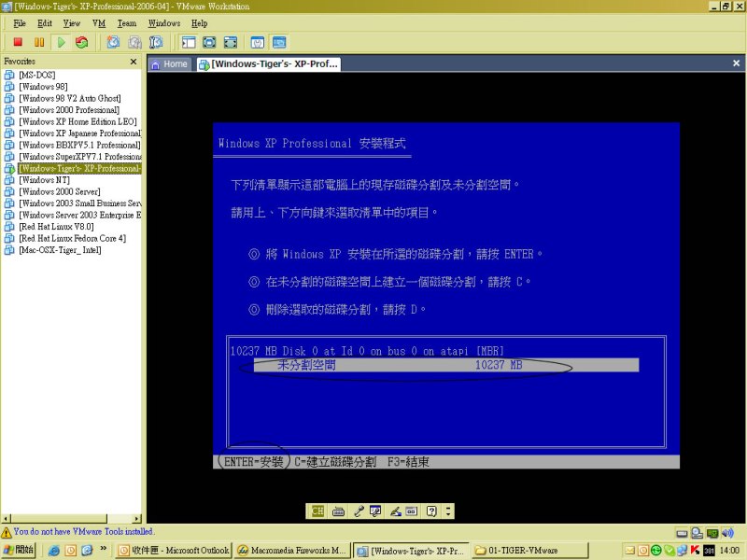Click the 未分割空間 10237 MB partition row
Image resolution: width=747 pixels, height=560 pixels.
446,365
